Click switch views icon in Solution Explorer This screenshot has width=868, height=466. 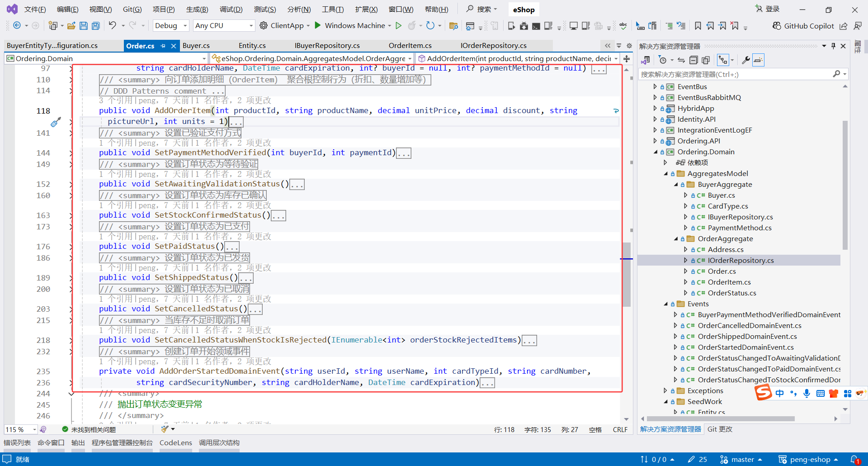point(646,60)
